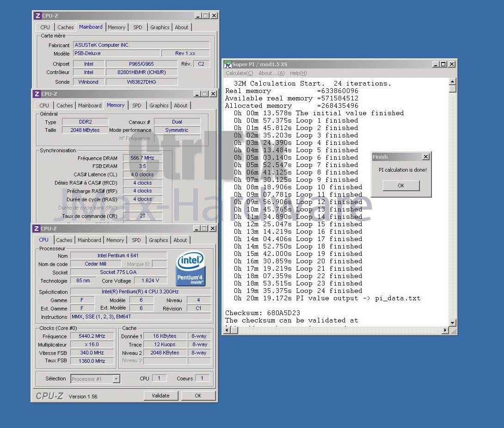Maximize the Super PI window
The height and width of the screenshot is (428, 504).
pos(443,64)
